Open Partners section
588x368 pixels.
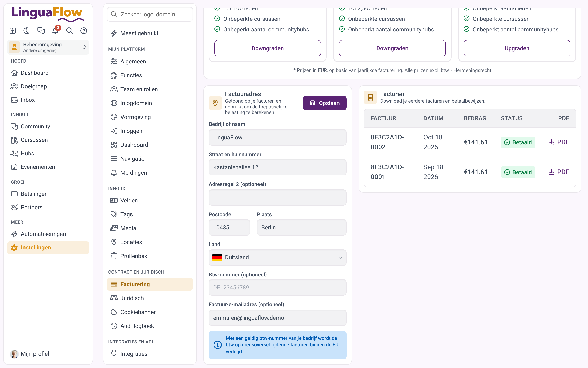[x=48, y=207]
